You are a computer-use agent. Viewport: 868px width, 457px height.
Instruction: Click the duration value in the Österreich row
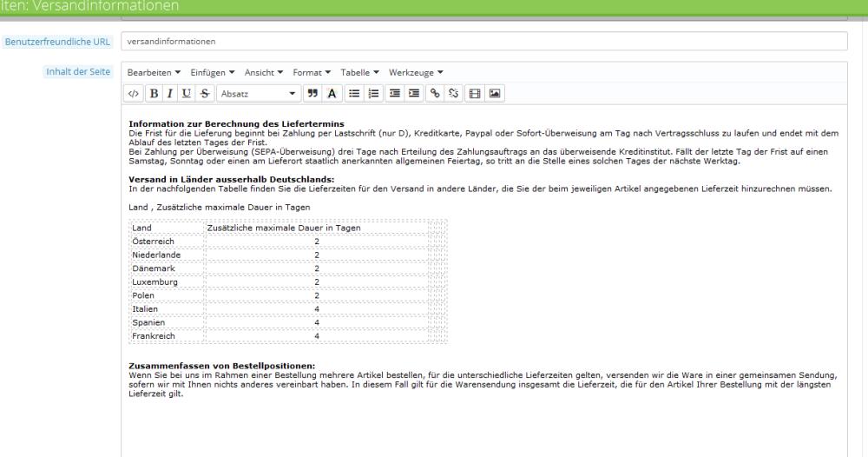point(317,242)
